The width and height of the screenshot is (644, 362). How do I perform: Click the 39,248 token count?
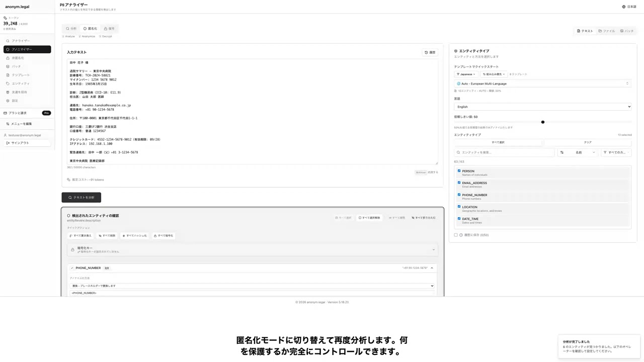pos(10,24)
